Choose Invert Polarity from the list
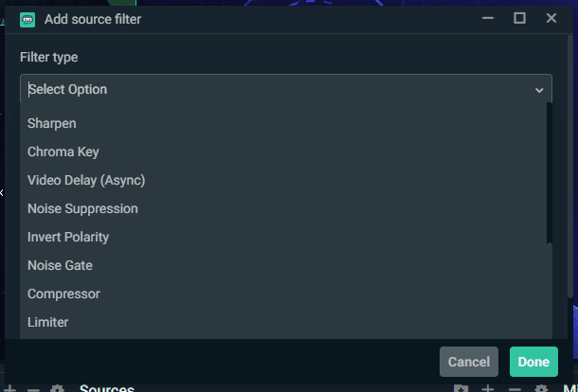578x392 pixels. point(286,237)
